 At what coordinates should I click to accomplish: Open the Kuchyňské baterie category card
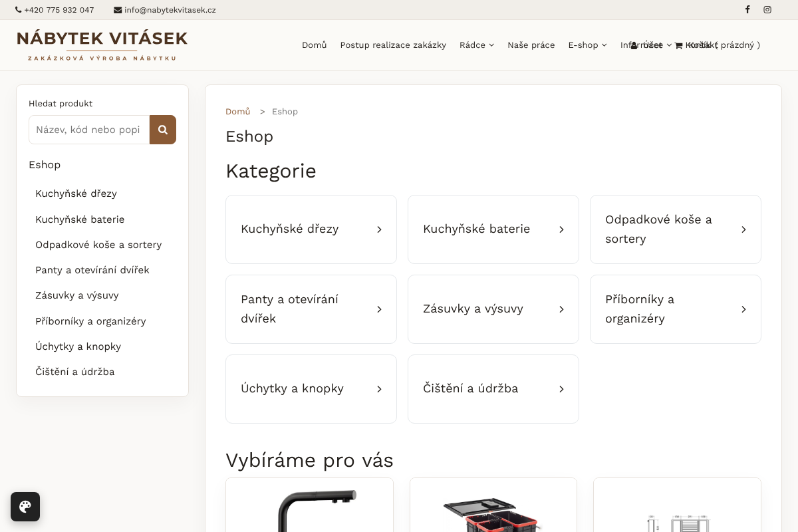click(493, 229)
